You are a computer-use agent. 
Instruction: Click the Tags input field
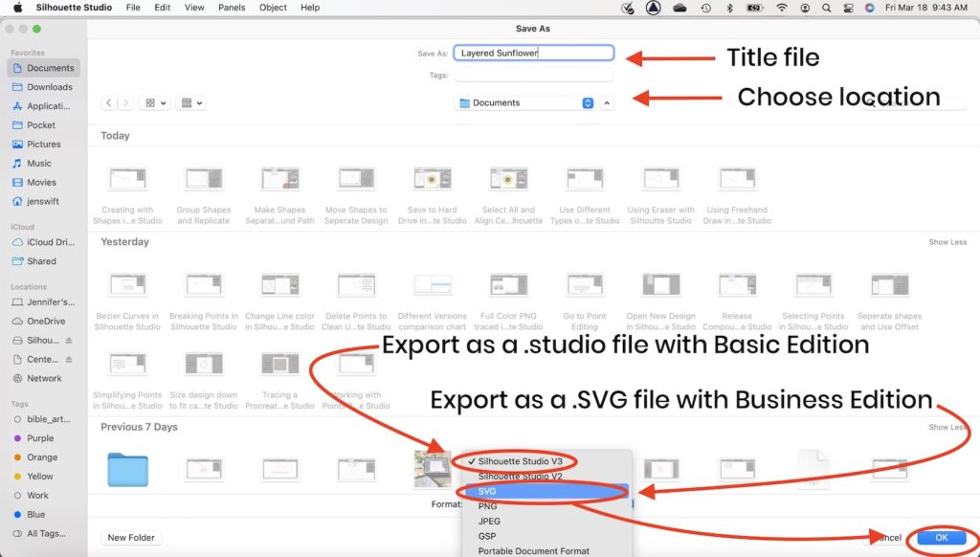pyautogui.click(x=533, y=75)
